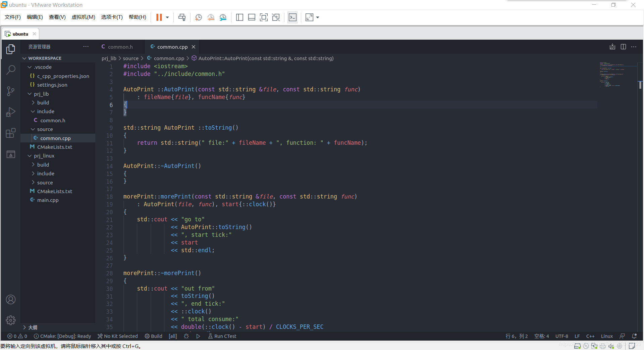Toggle VMware sidebar library view icon
Viewport: 644px width, 350px height.
pos(239,17)
